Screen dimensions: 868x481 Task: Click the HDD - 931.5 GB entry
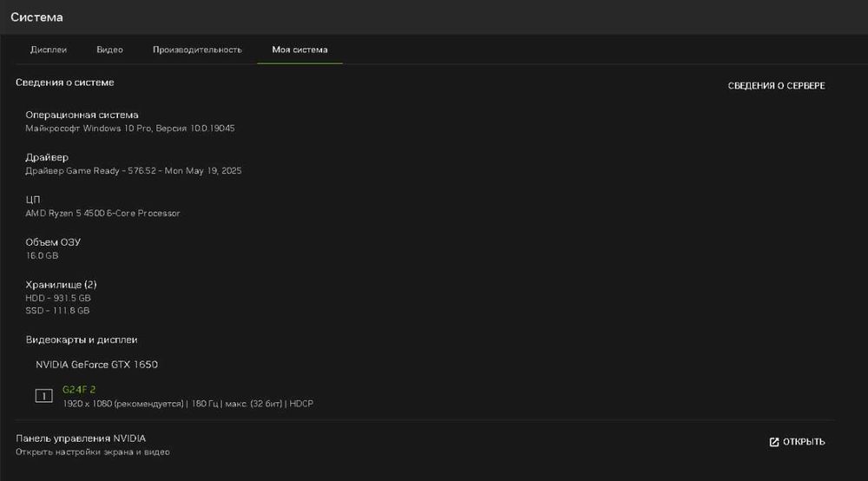57,298
